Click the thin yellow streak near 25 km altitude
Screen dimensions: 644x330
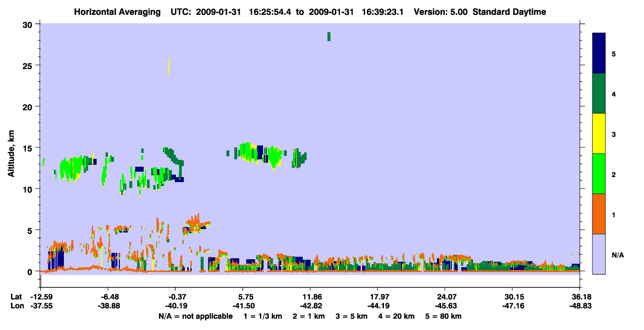click(x=169, y=66)
